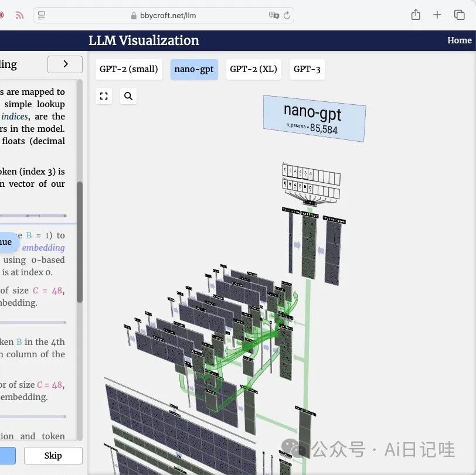Viewport: 476px width, 475px height.
Task: Click the magnifier zoom icon above the visualization
Action: (128, 96)
